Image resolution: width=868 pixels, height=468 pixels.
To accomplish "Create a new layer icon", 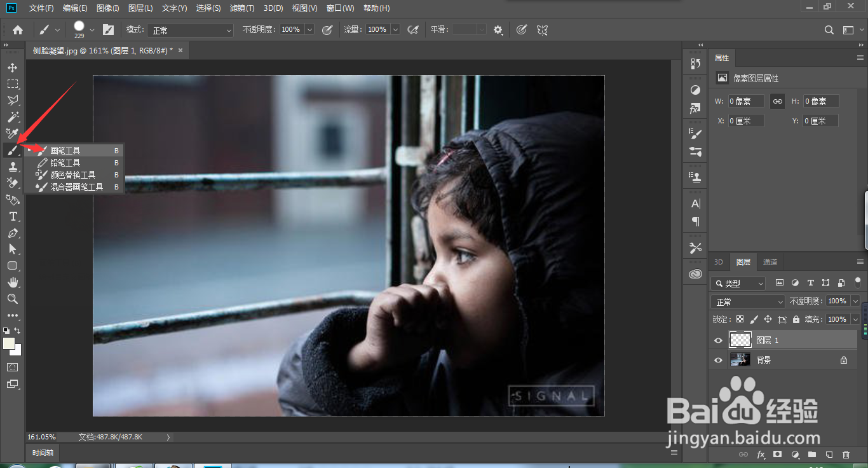I will click(829, 455).
